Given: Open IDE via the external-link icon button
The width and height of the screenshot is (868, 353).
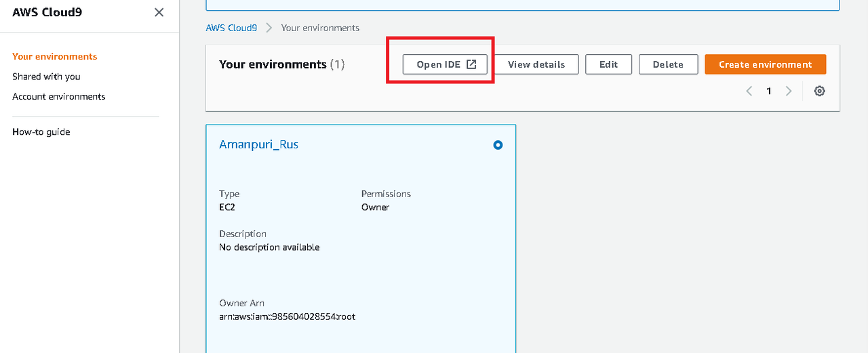Looking at the screenshot, I should (x=445, y=64).
